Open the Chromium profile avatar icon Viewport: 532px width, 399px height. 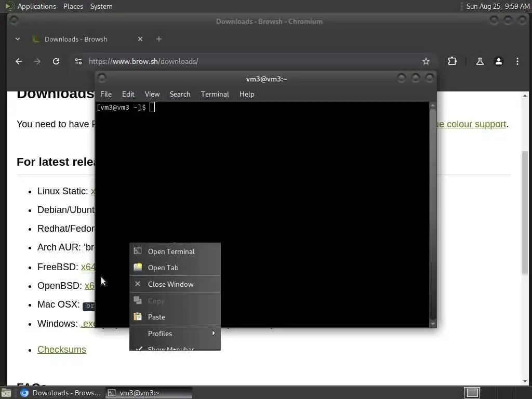[x=498, y=61]
